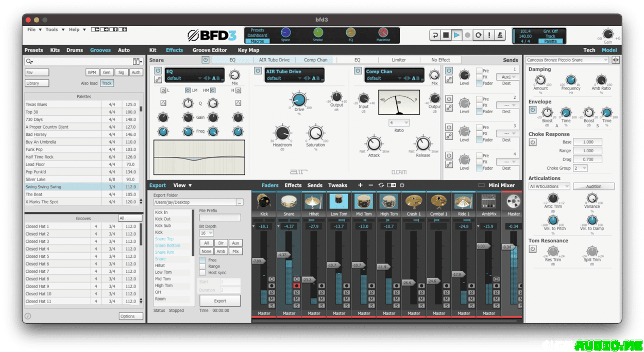The image size is (644, 352).
Task: Open the AmbMix channel icon
Action: [x=488, y=201]
